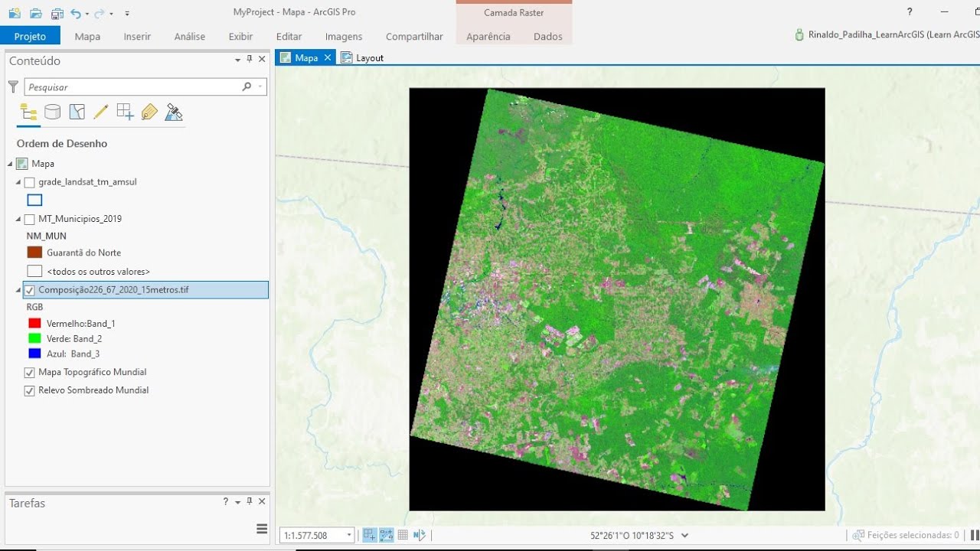Screen dimensions: 980x551
Task: Select List By Snapping view
Action: click(125, 112)
